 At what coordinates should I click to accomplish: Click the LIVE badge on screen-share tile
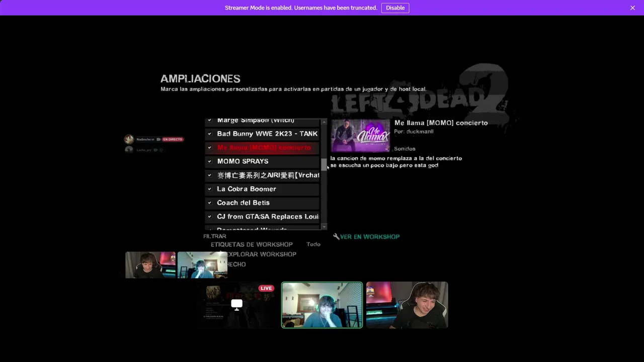click(266, 289)
